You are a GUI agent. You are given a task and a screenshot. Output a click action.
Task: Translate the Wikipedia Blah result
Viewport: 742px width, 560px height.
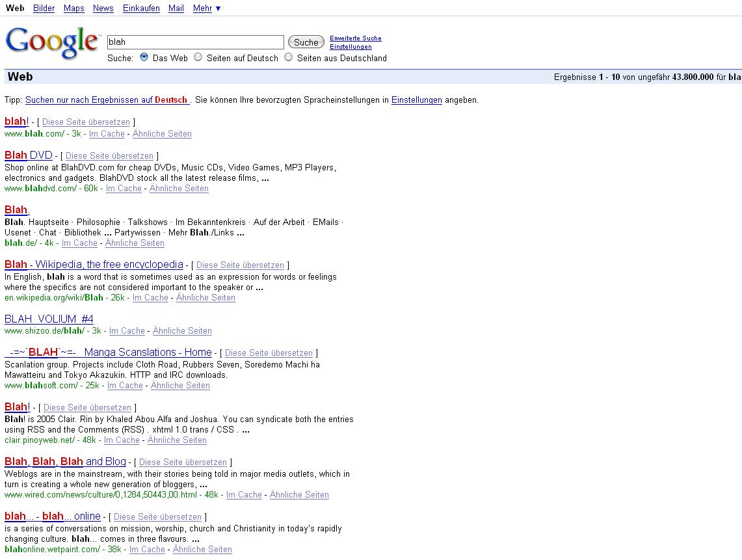240,265
